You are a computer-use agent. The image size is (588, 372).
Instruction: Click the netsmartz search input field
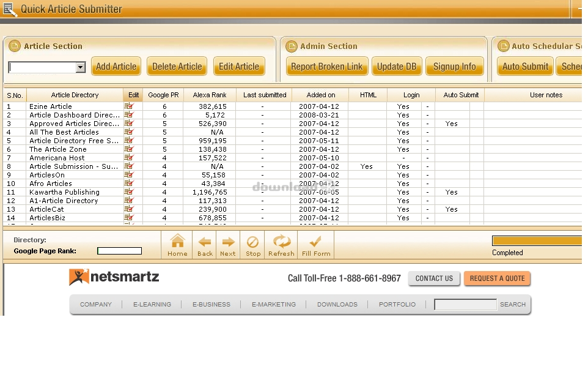465,305
